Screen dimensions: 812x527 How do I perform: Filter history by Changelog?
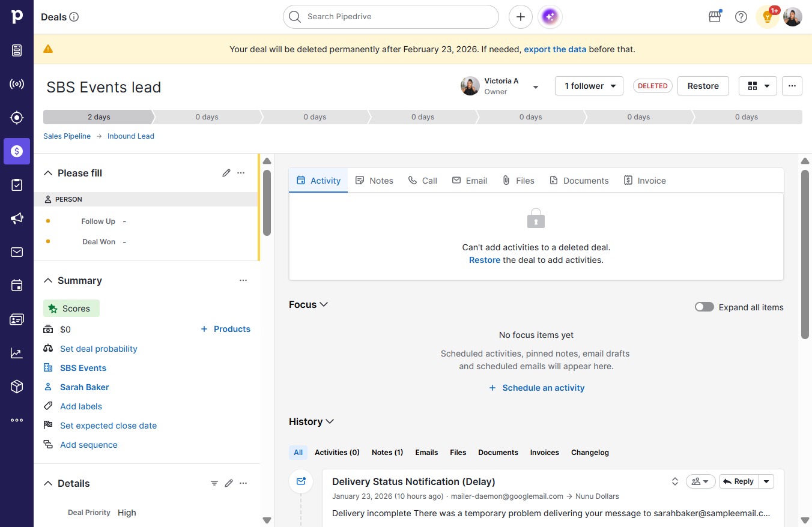[x=590, y=453]
